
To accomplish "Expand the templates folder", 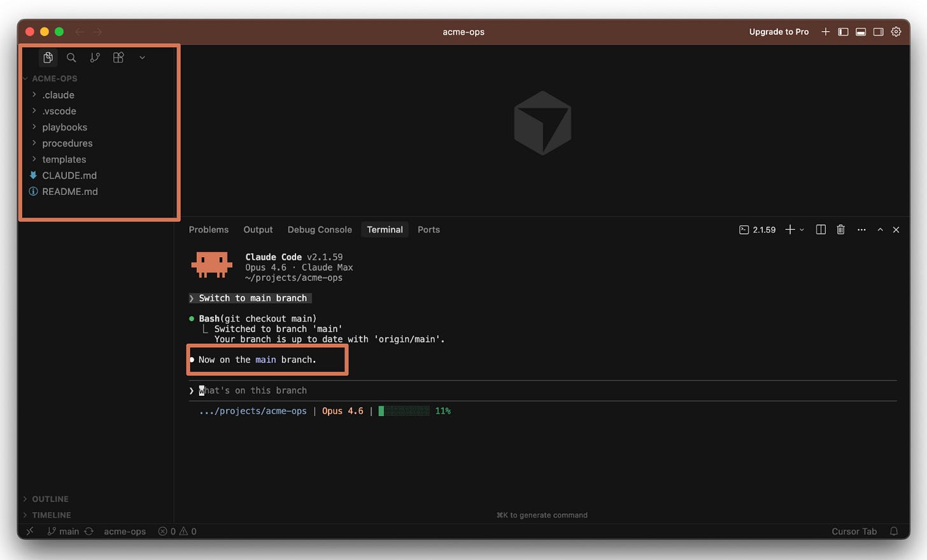I will [x=64, y=159].
